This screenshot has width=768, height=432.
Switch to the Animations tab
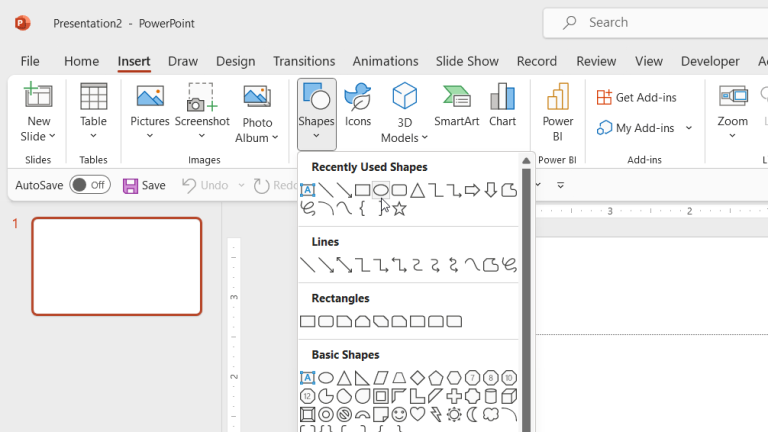[385, 61]
